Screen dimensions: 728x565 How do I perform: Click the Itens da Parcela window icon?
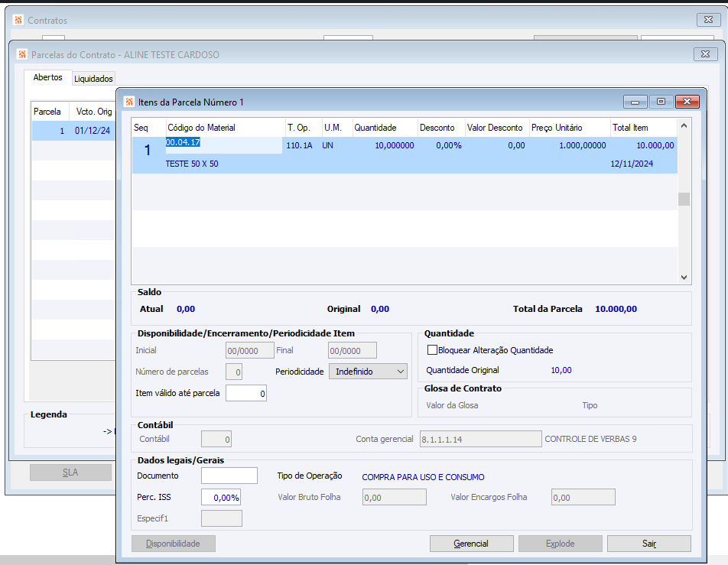tap(128, 102)
